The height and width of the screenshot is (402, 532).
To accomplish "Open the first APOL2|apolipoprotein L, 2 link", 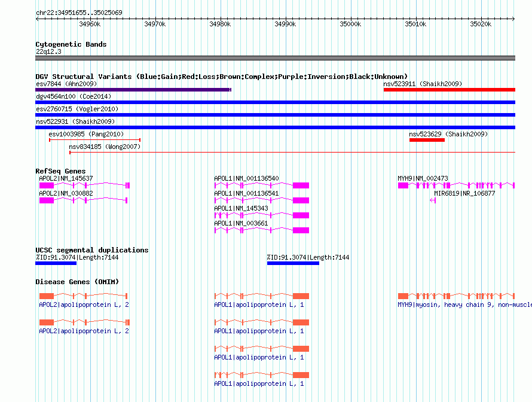I will pyautogui.click(x=84, y=304).
